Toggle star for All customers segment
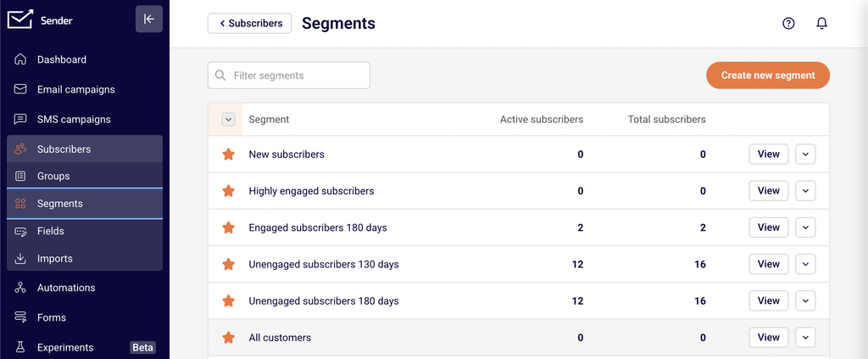 pos(228,338)
